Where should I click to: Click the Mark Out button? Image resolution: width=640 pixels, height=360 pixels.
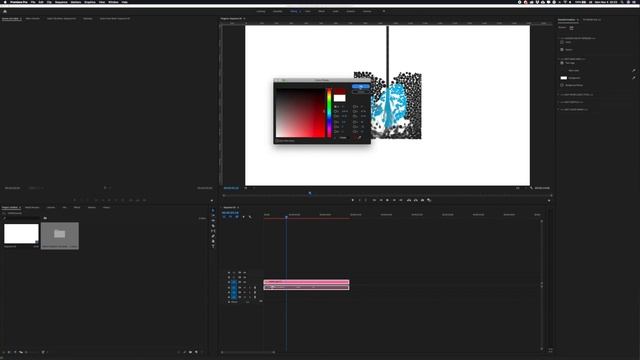[366, 200]
